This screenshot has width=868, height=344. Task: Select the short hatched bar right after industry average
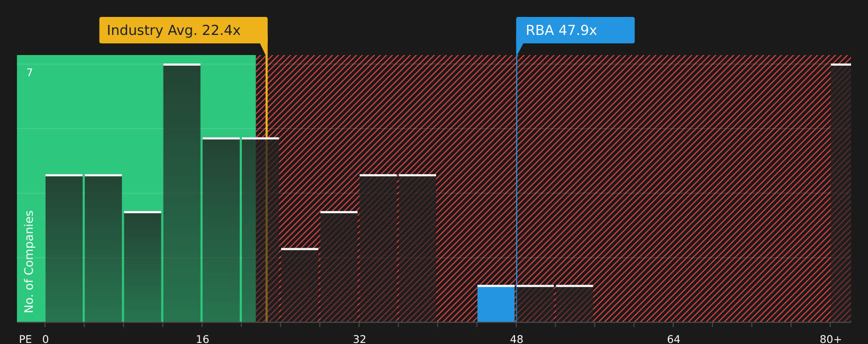300,285
